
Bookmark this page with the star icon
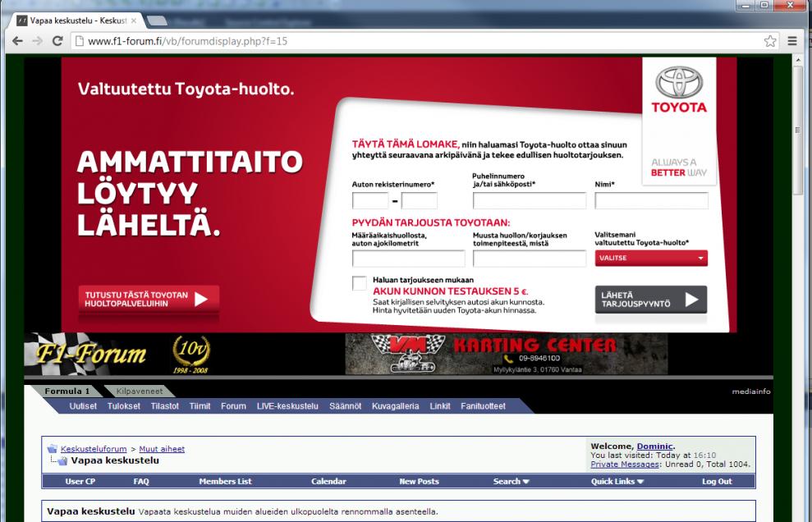(769, 40)
